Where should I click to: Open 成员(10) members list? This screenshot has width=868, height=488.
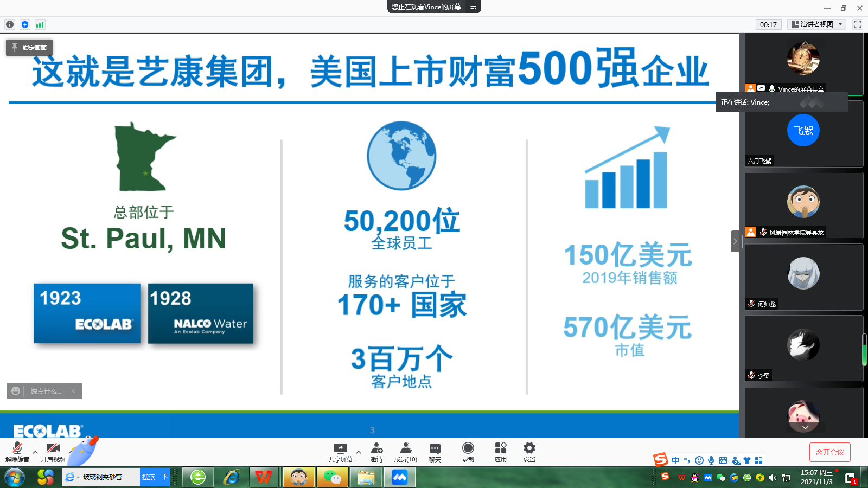(406, 452)
